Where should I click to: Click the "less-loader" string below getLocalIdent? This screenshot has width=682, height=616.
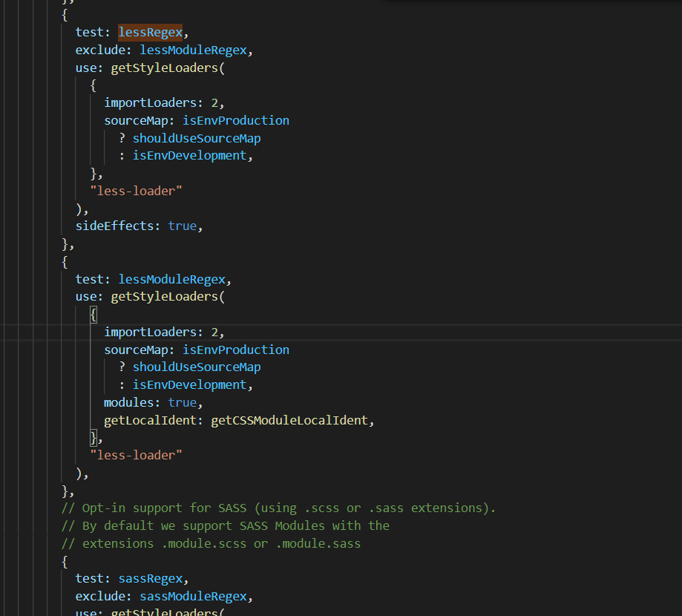(136, 456)
